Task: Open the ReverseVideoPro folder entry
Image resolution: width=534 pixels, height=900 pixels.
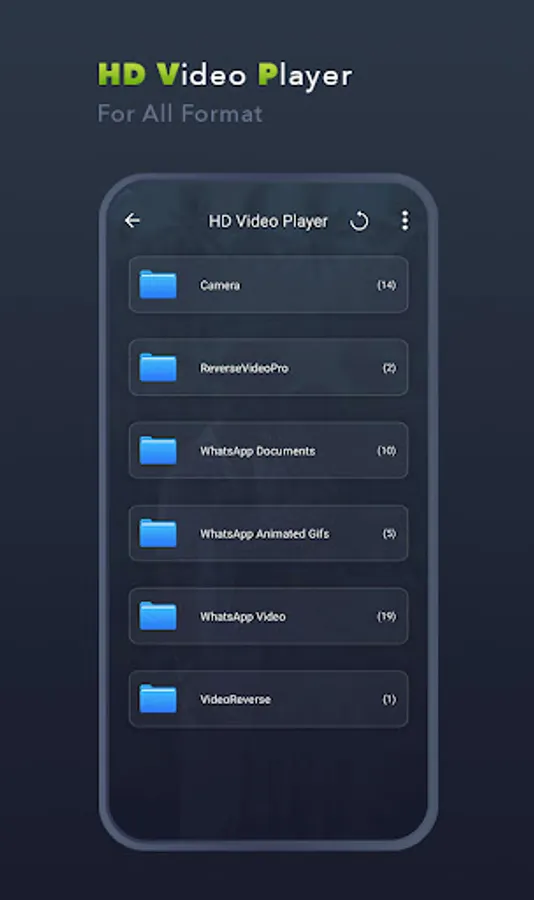Action: (x=269, y=367)
